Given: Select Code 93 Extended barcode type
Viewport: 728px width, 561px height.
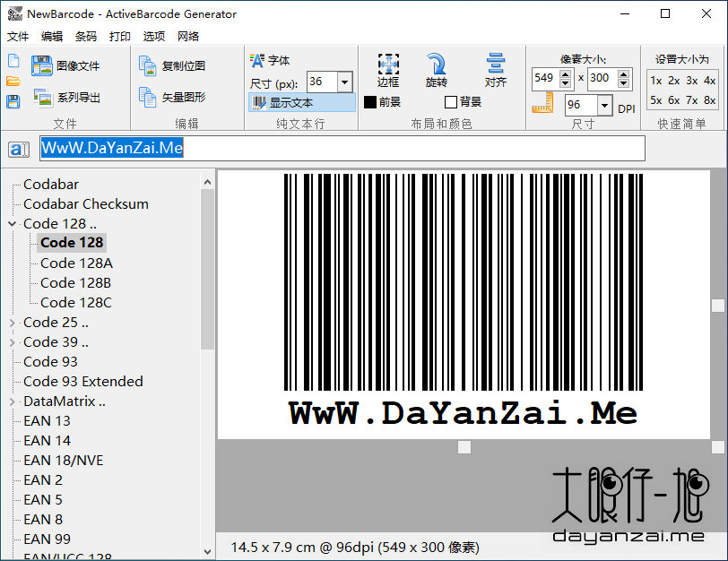Looking at the screenshot, I should 83,382.
